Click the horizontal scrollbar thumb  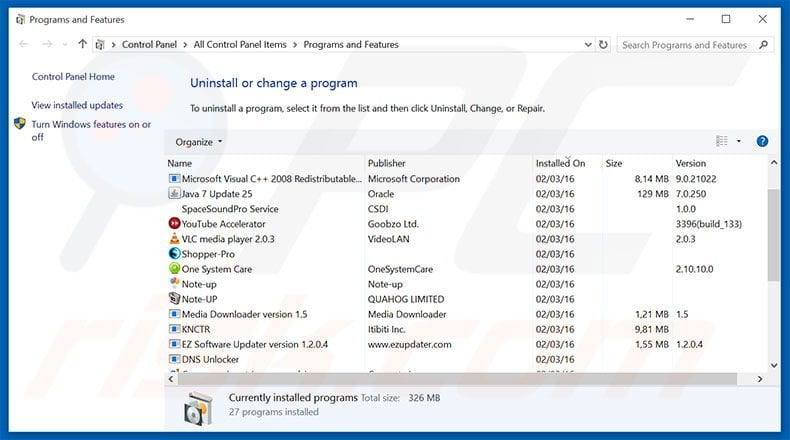457,379
